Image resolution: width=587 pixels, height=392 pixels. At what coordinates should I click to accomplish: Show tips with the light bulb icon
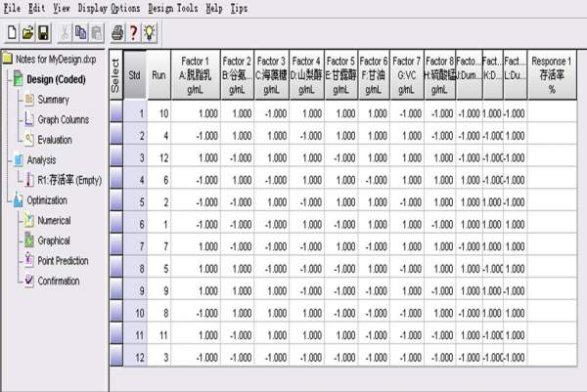(x=150, y=32)
